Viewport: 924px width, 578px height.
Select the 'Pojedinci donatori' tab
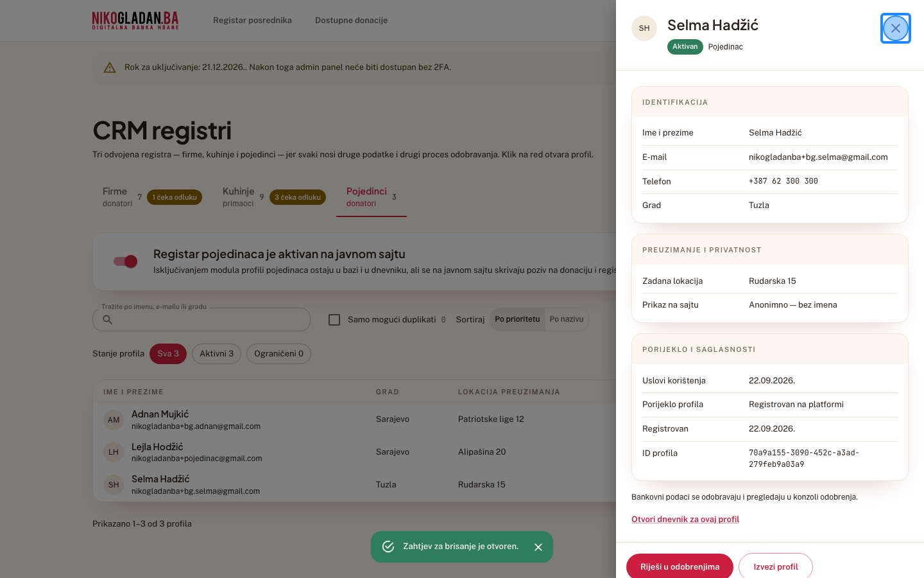coord(372,197)
